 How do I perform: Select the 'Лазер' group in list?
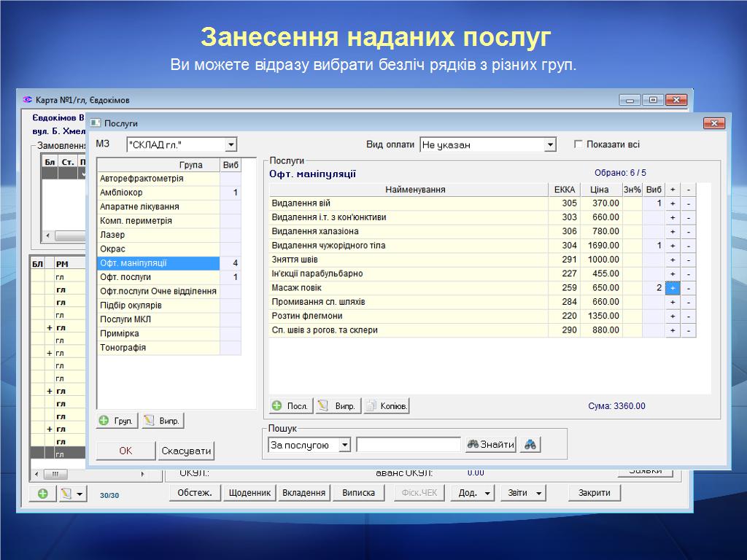click(x=158, y=235)
